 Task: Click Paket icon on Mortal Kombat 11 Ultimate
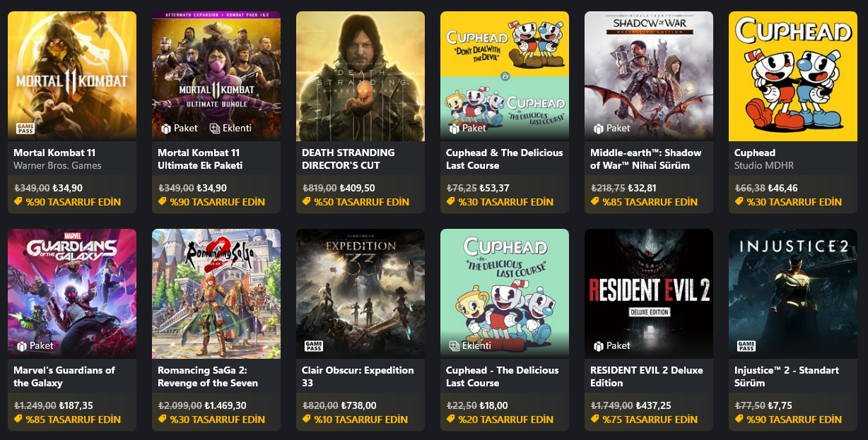pyautogui.click(x=166, y=129)
